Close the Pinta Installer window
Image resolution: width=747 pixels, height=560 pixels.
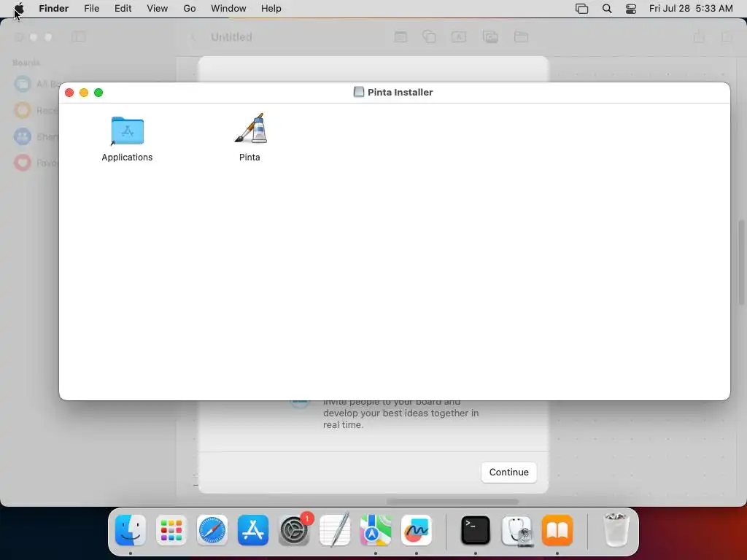pyautogui.click(x=69, y=93)
